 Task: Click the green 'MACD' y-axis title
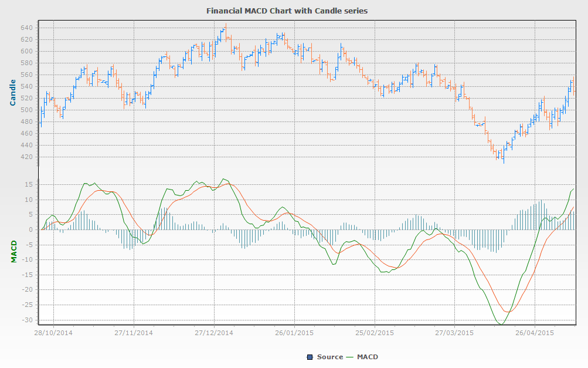point(14,252)
